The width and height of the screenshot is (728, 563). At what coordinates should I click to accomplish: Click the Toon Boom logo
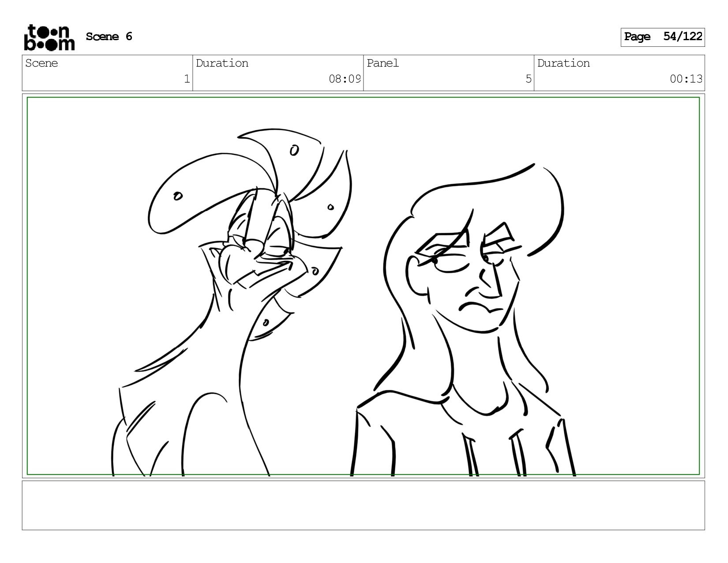pyautogui.click(x=49, y=38)
